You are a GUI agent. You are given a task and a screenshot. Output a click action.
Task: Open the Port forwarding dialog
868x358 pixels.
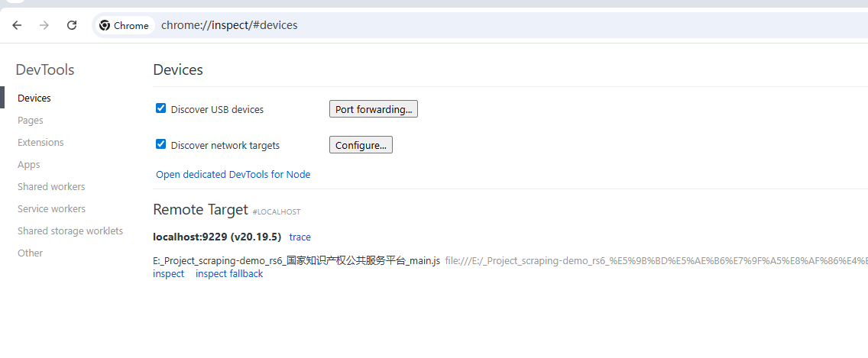pos(373,109)
